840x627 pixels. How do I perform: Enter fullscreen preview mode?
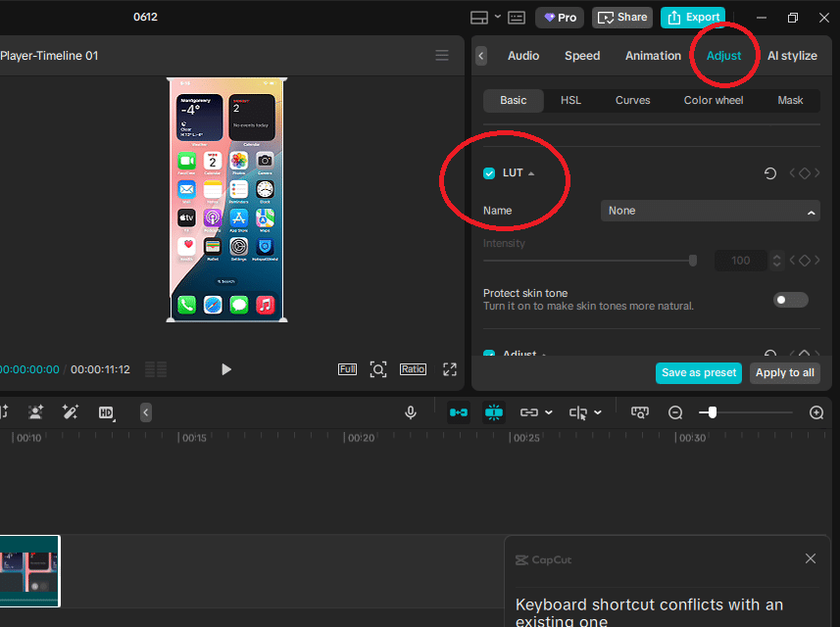coord(450,369)
